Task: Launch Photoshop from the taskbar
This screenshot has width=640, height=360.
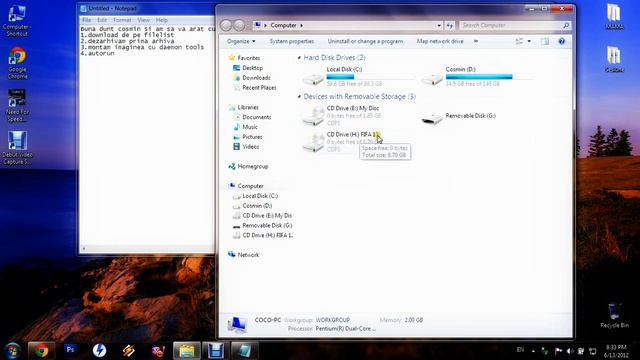Action: (70, 350)
